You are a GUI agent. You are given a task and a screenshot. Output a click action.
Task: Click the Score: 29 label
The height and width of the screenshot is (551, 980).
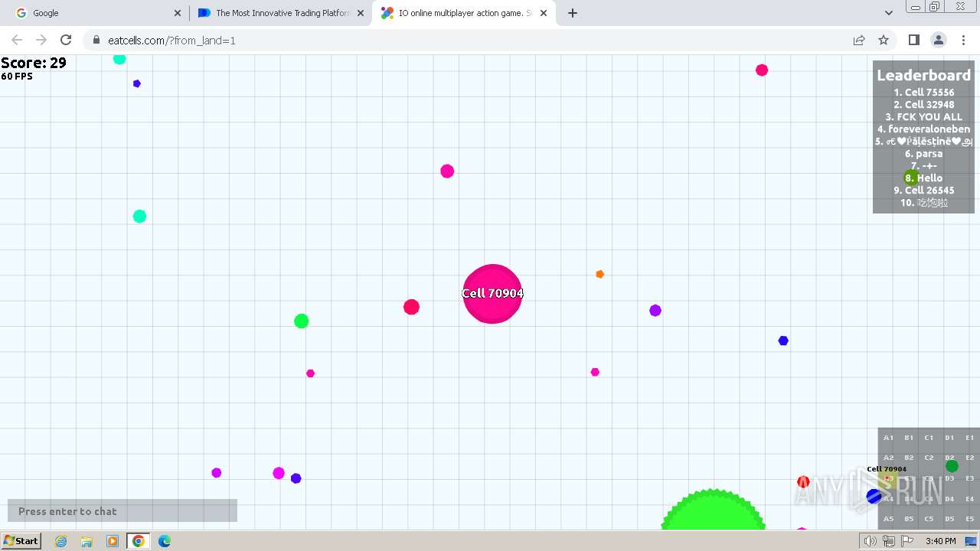(34, 63)
